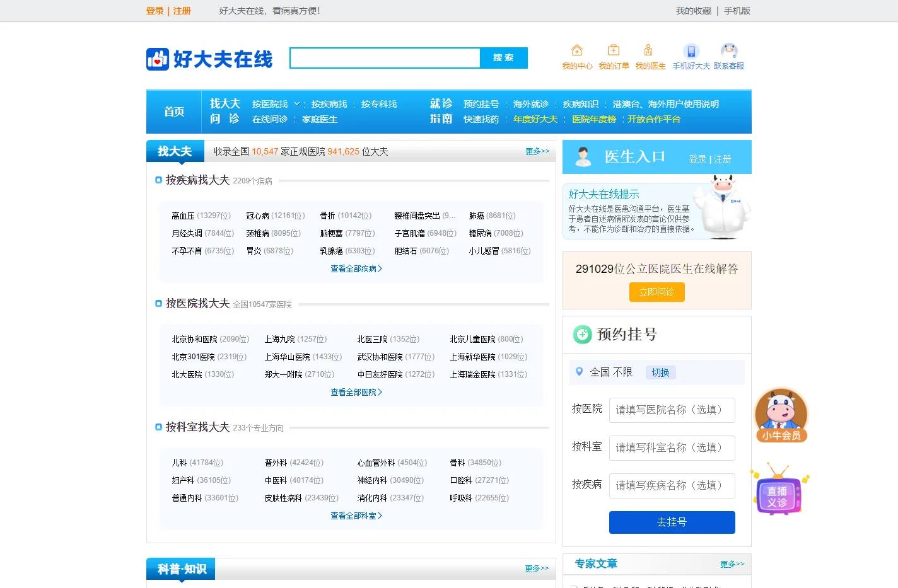Select 按专科找 in navigation
The height and width of the screenshot is (588, 898).
point(379,104)
